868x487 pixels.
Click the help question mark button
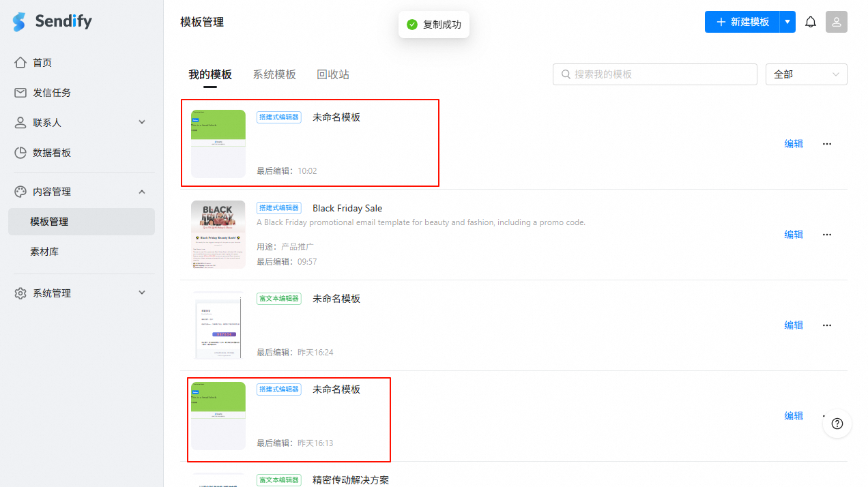[x=837, y=424]
